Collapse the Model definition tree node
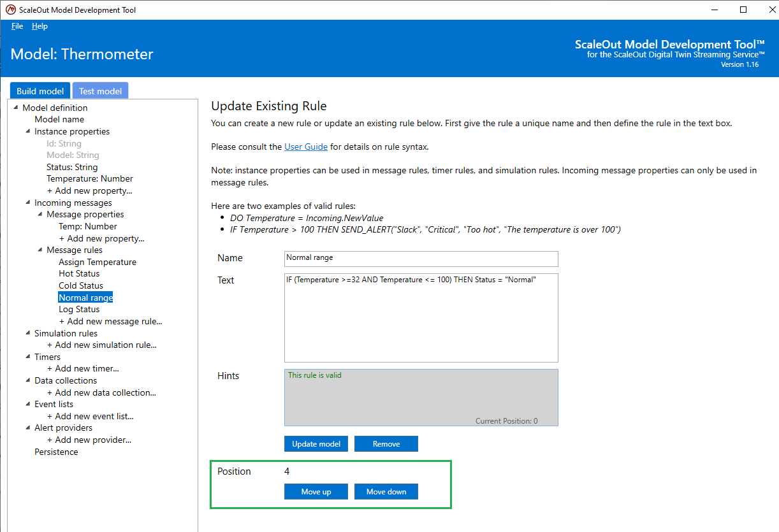779x532 pixels. 16,108
